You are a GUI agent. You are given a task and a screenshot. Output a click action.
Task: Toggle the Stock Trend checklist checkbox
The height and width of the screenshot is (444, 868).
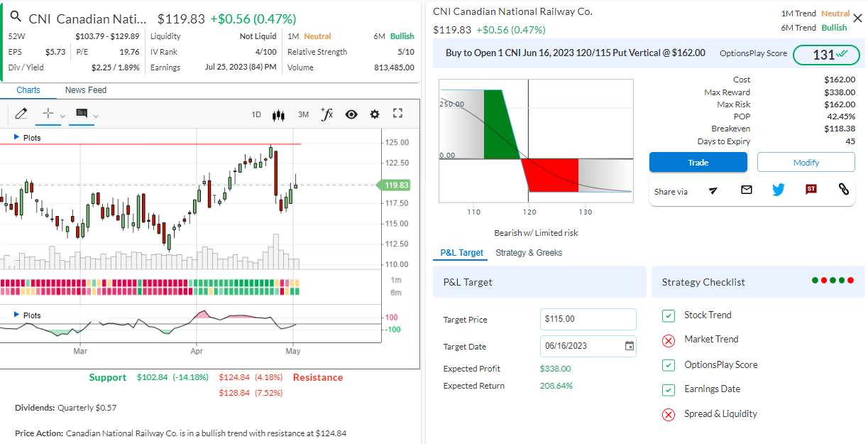[x=668, y=315]
